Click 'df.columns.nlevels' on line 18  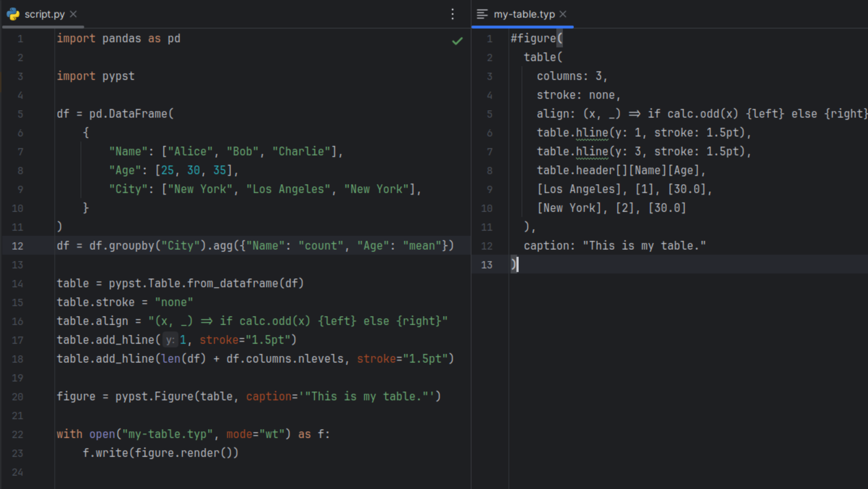click(285, 359)
